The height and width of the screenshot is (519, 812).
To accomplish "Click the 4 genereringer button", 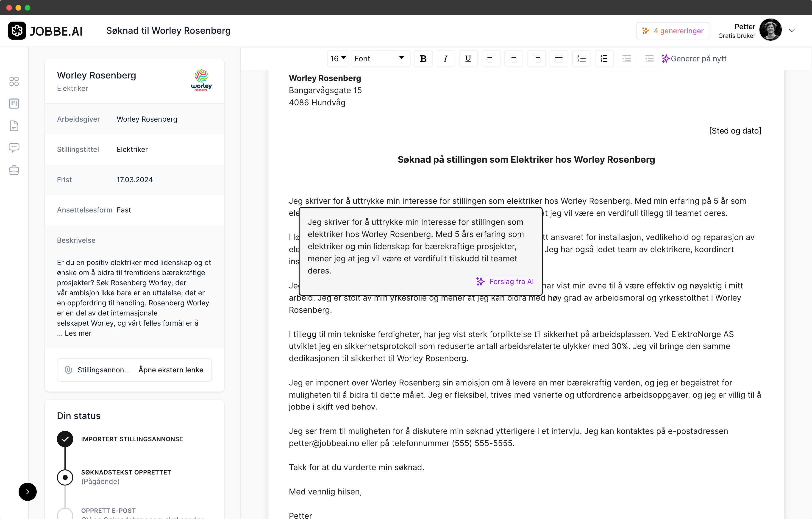I will click(x=673, y=31).
